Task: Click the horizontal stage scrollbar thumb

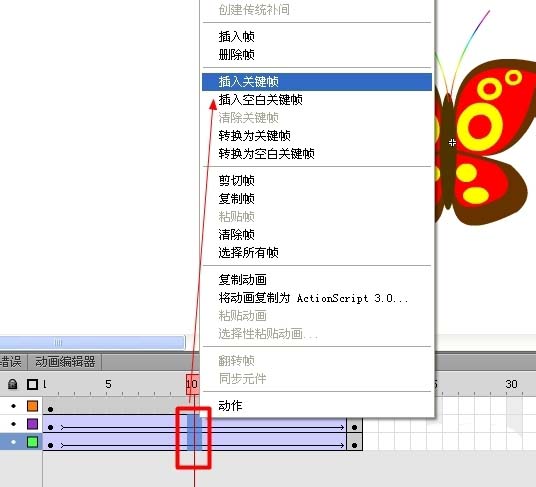Action: (x=92, y=342)
